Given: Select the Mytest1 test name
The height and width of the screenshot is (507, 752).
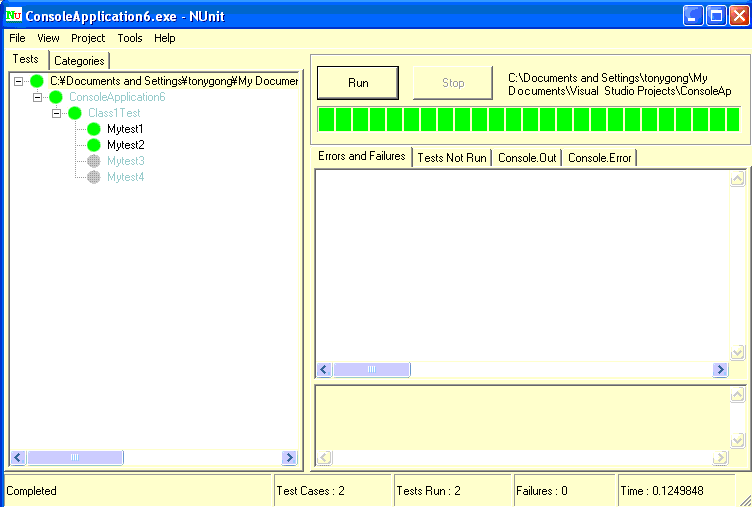Looking at the screenshot, I should [125, 129].
